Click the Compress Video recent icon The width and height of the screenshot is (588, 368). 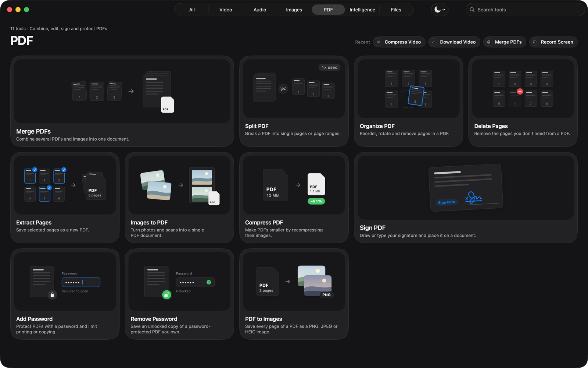[x=379, y=42]
